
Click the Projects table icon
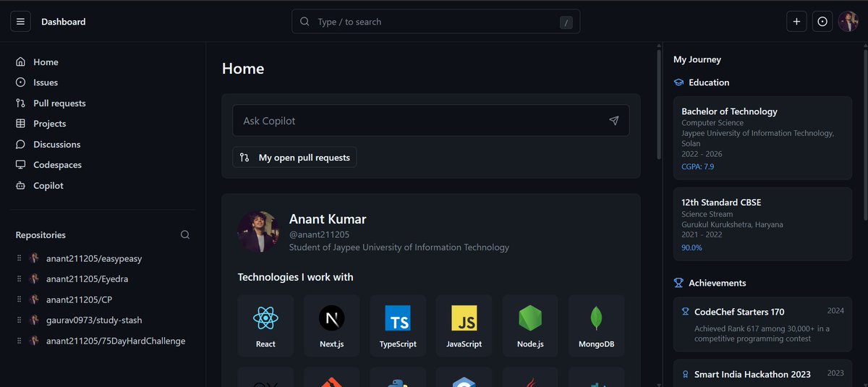coord(20,124)
